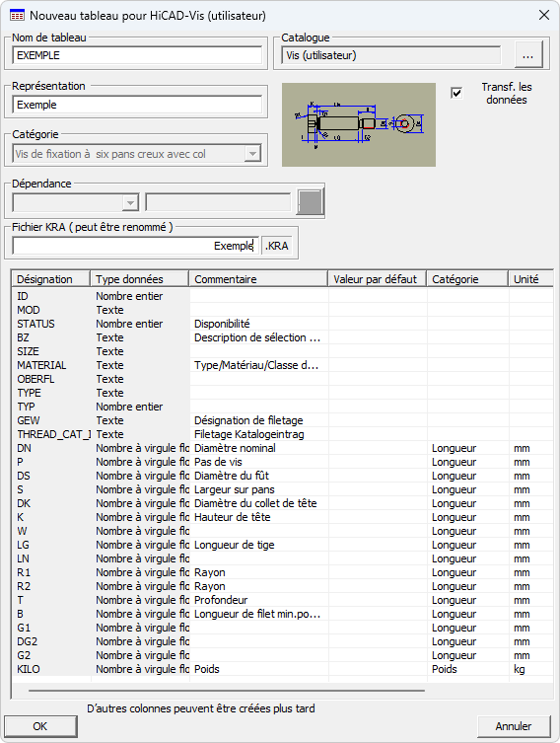
Task: Select the R2 row
Action: (283, 586)
